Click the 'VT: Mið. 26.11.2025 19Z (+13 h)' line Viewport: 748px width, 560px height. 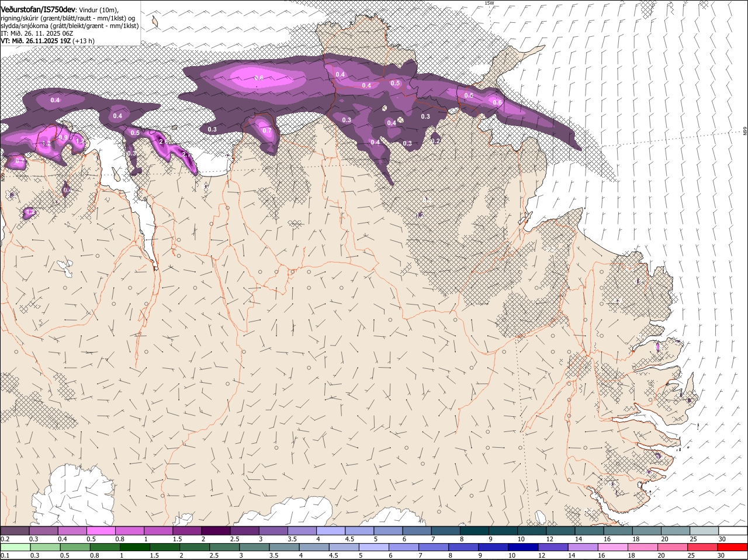(47, 41)
